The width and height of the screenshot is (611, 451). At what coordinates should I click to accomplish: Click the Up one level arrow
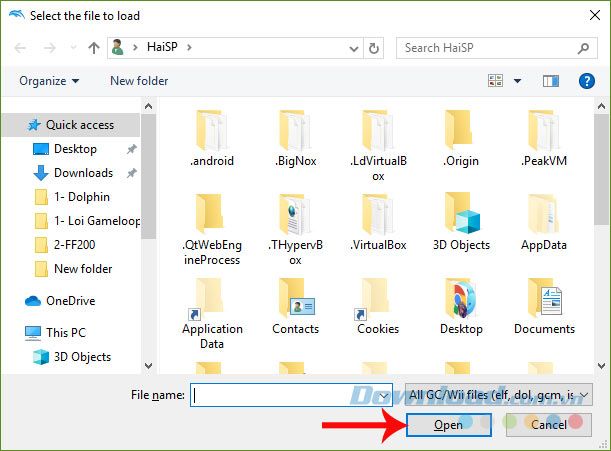94,47
